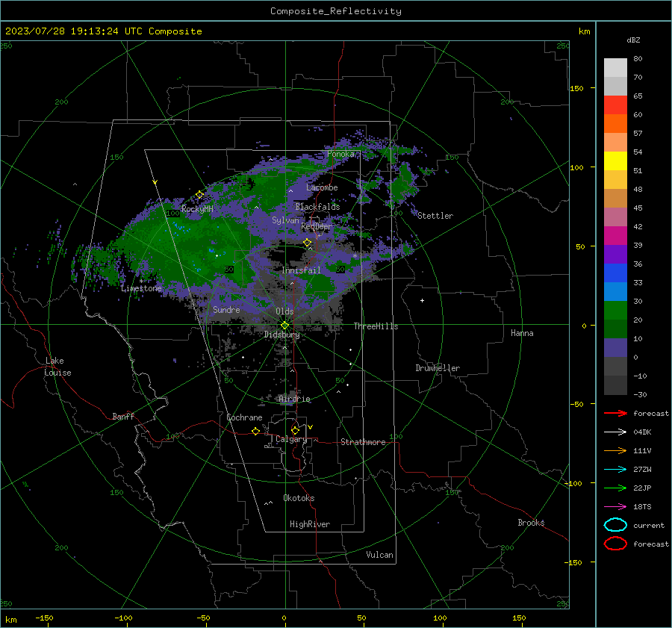Click the yellow diamond marker below Cochrane
672x628 pixels.
pyautogui.click(x=255, y=431)
